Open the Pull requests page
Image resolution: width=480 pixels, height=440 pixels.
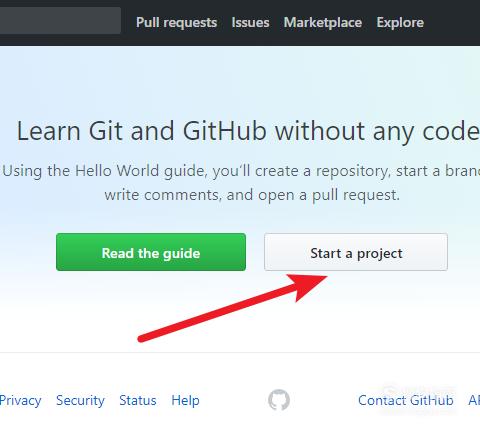point(176,23)
